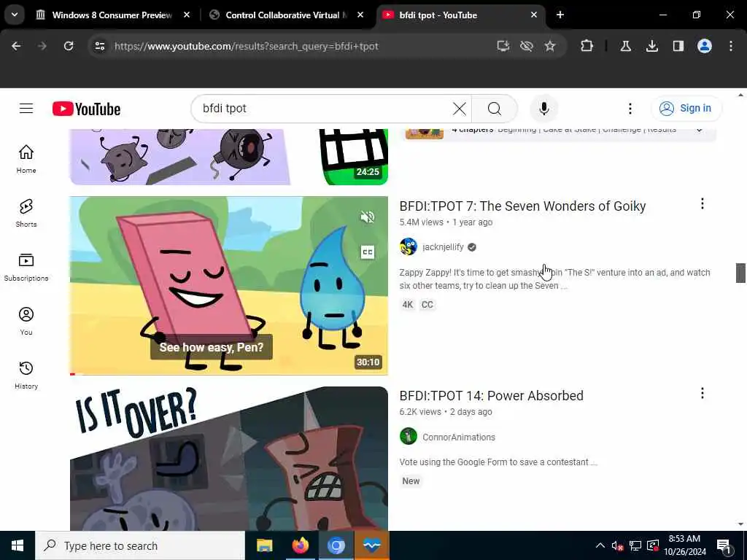Image resolution: width=747 pixels, height=560 pixels.
Task: Open Home in the sidebar
Action: pos(26,159)
